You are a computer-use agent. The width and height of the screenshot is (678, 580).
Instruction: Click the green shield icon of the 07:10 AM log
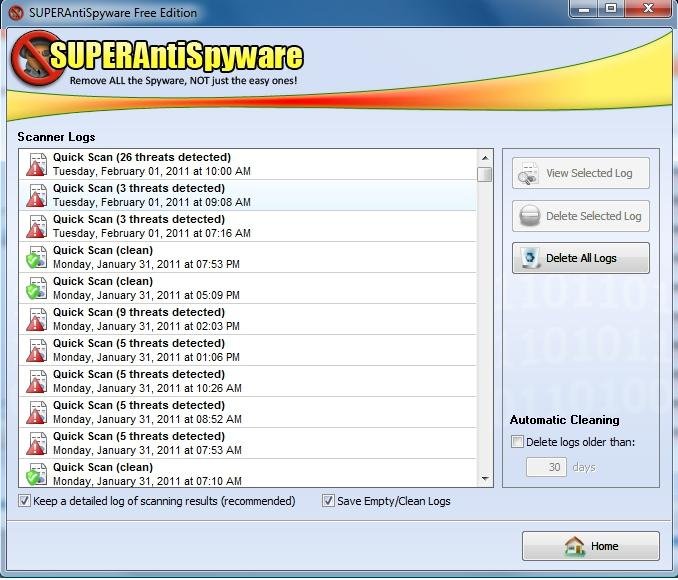[x=36, y=474]
